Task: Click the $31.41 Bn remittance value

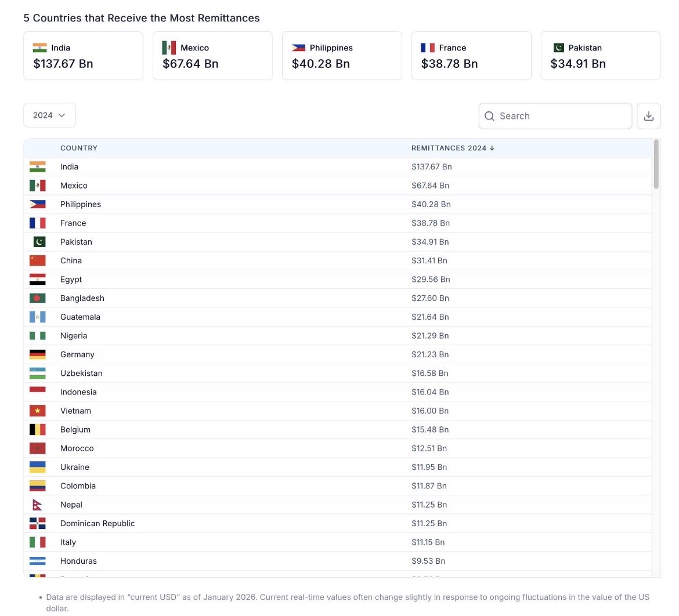Action: click(429, 260)
